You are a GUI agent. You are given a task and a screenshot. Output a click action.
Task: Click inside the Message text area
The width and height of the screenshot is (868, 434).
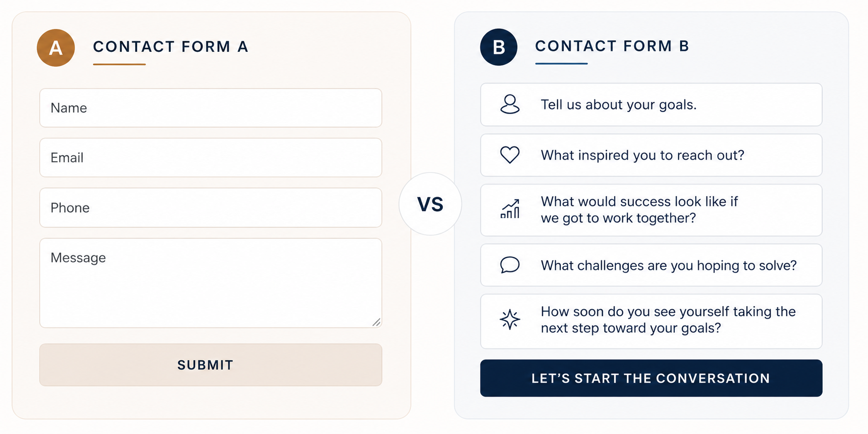coord(210,283)
